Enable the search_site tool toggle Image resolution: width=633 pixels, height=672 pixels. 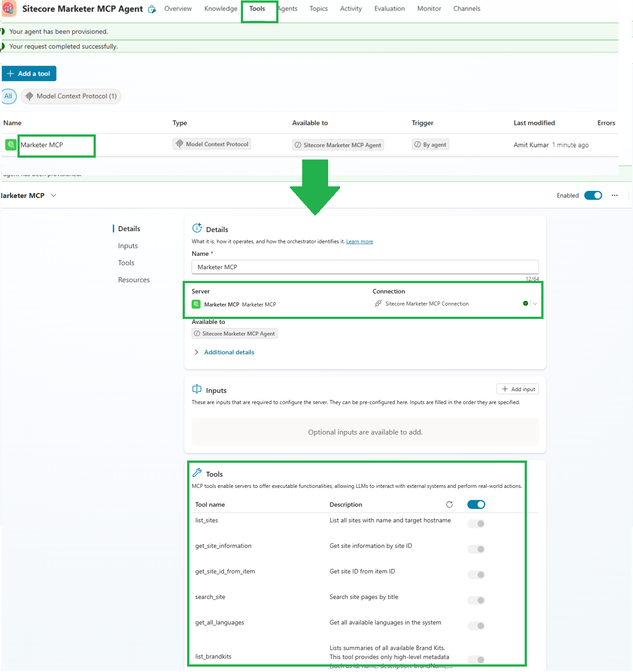(476, 600)
